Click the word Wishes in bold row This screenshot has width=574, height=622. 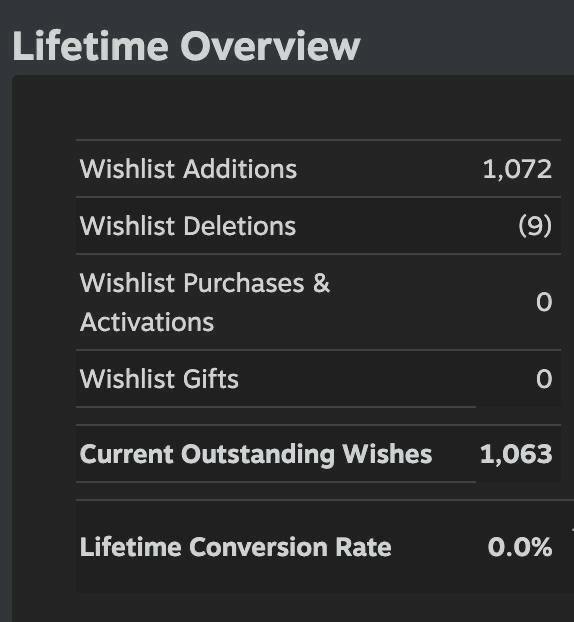[387, 454]
